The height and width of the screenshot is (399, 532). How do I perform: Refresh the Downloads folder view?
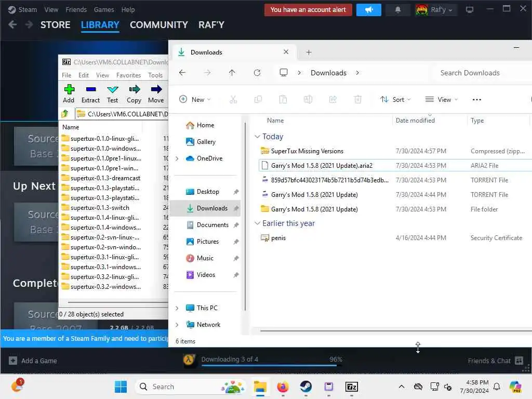pyautogui.click(x=257, y=73)
